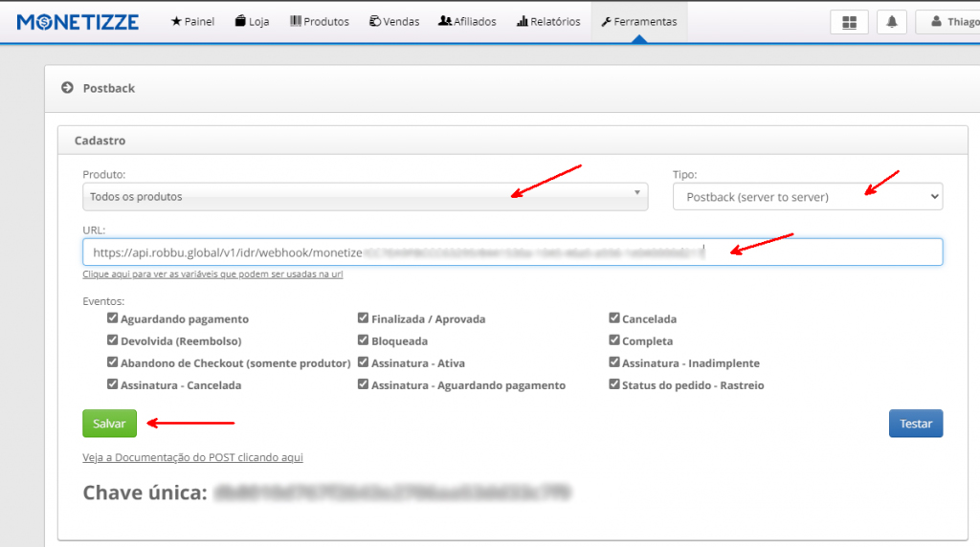Toggle the Finalizada / Aprovada checkbox
The width and height of the screenshot is (980, 547).
[364, 318]
